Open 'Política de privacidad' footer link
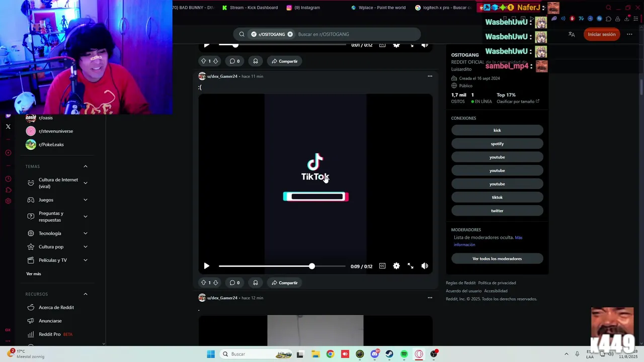The width and height of the screenshot is (644, 362). point(497,283)
